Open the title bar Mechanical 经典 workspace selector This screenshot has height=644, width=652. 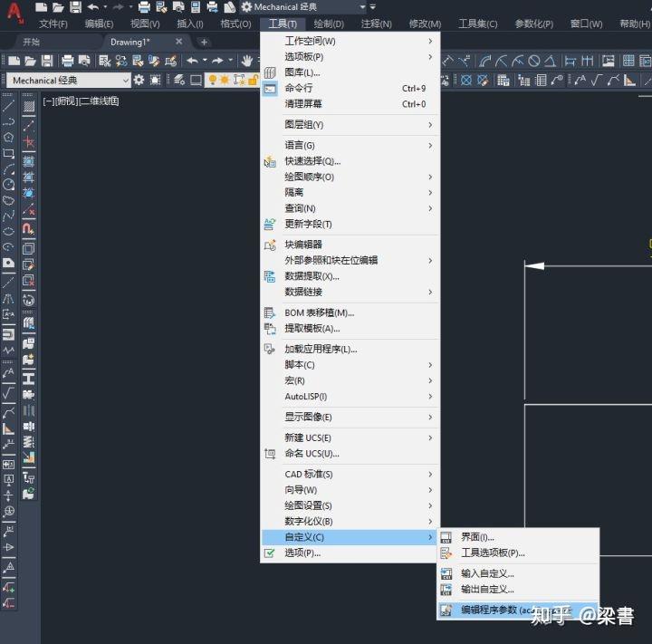pyautogui.click(x=303, y=7)
